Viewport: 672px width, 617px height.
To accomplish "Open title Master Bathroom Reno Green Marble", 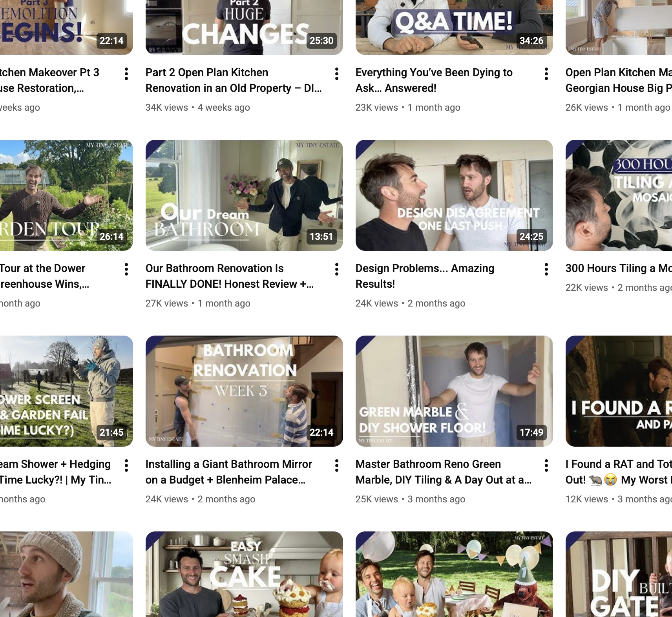I will pos(444,472).
